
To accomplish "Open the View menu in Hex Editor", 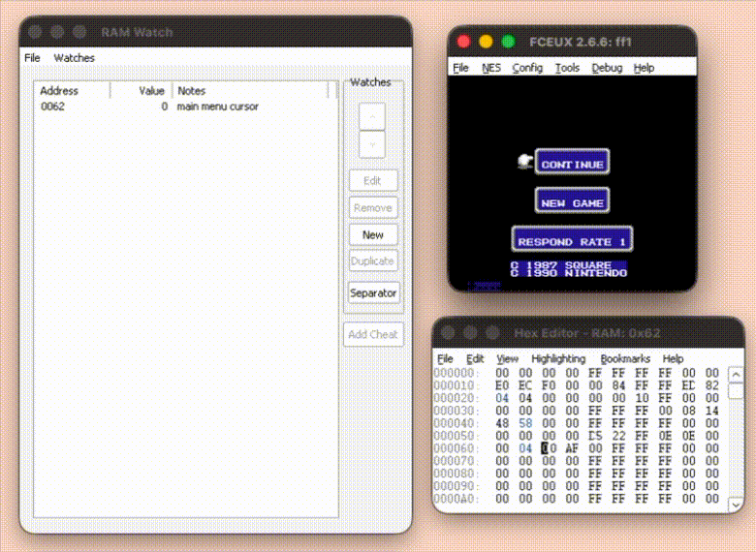I will click(507, 359).
